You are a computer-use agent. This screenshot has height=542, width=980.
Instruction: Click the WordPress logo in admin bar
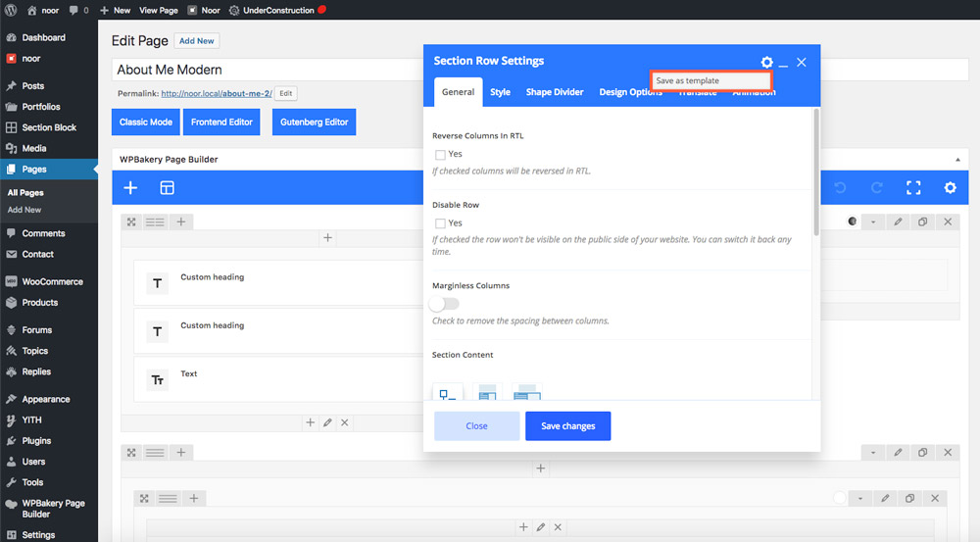point(11,10)
